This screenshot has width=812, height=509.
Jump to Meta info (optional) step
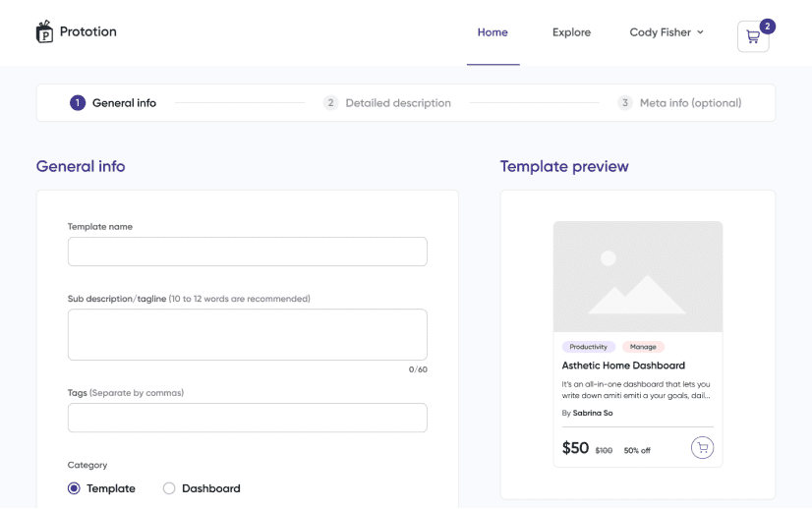pyautogui.click(x=690, y=103)
